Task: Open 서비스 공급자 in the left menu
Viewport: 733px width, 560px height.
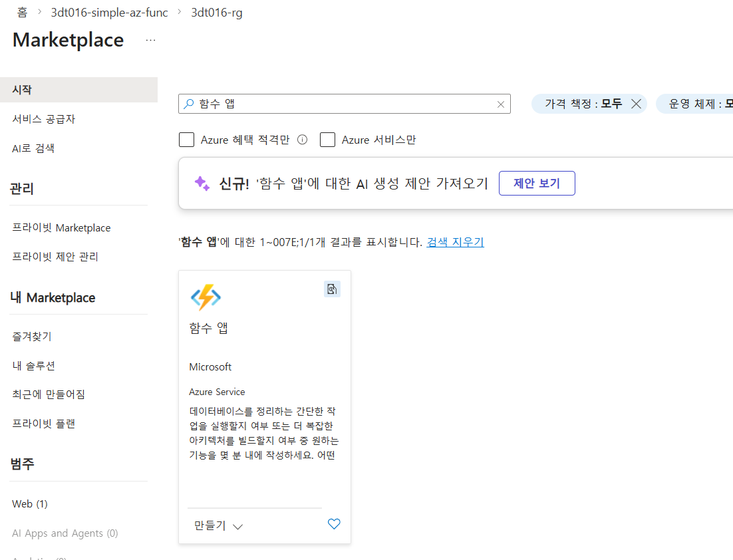Action: (43, 119)
